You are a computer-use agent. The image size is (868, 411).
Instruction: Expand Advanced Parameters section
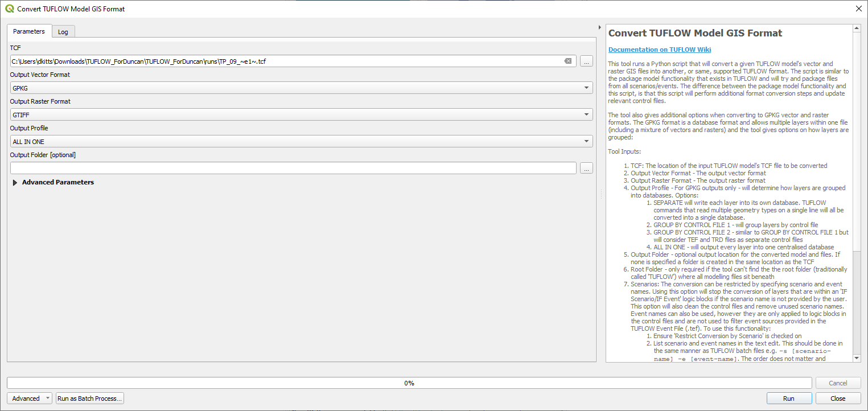(15, 182)
